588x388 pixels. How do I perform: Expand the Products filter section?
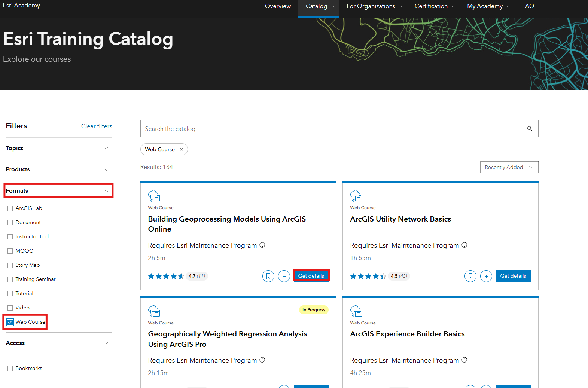pyautogui.click(x=59, y=169)
